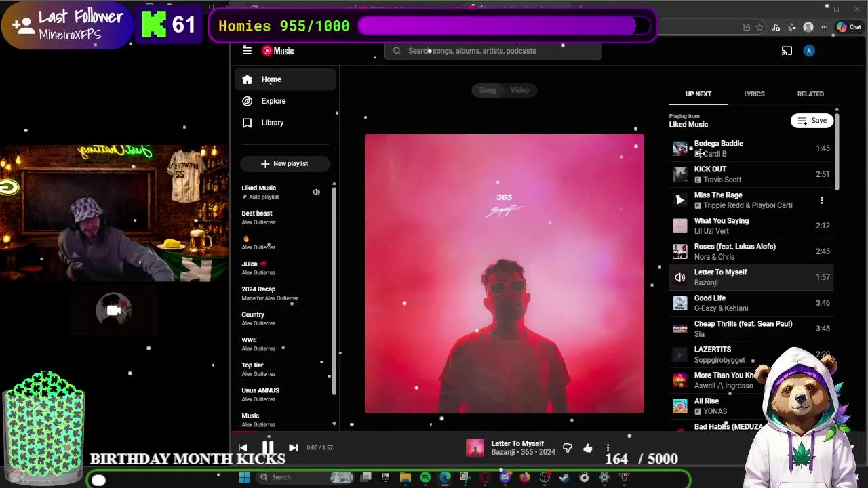Open the Unus ANNUS playlist

[x=284, y=394]
